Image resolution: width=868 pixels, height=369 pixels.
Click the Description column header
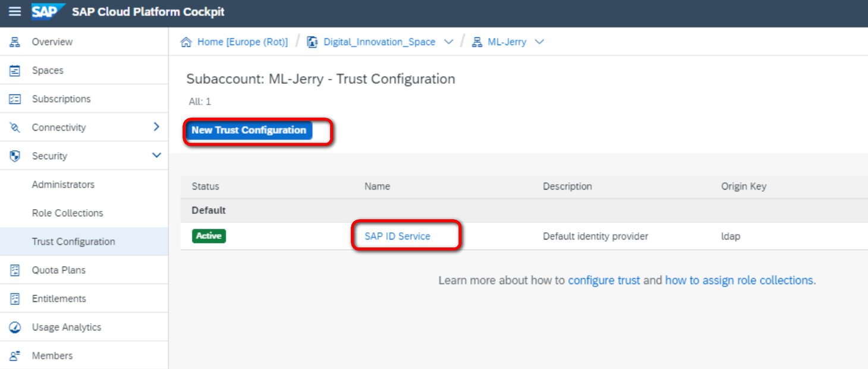point(567,187)
